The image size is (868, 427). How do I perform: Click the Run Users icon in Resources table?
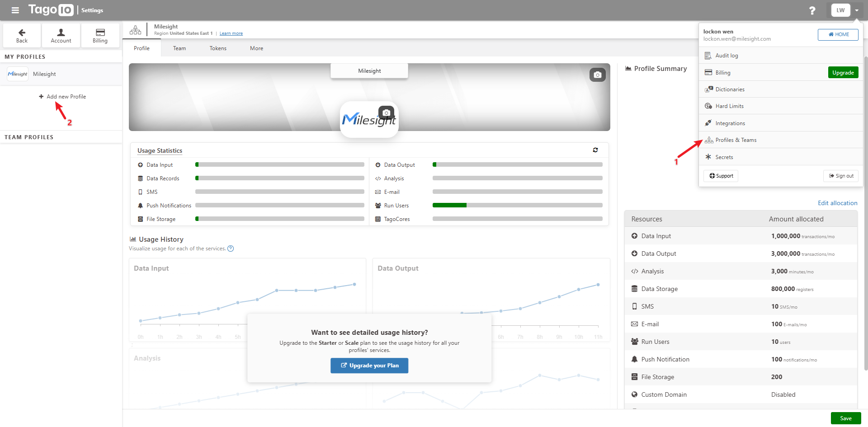click(x=634, y=342)
